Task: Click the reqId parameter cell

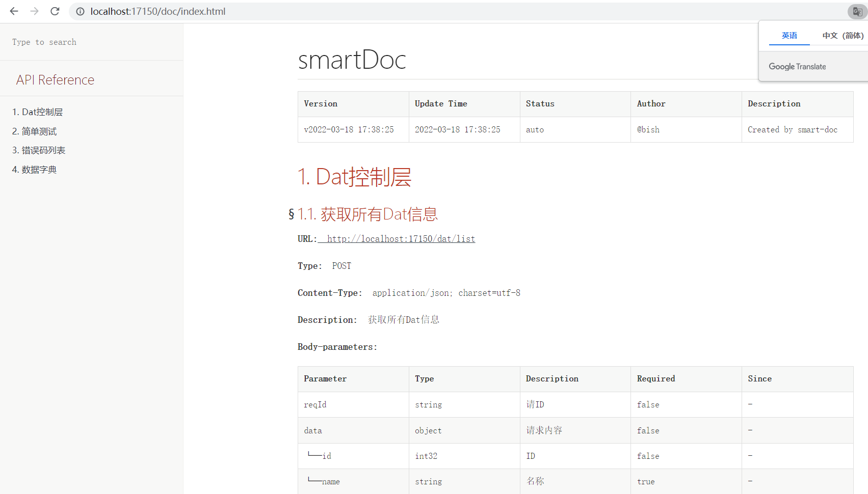Action: [x=353, y=405]
